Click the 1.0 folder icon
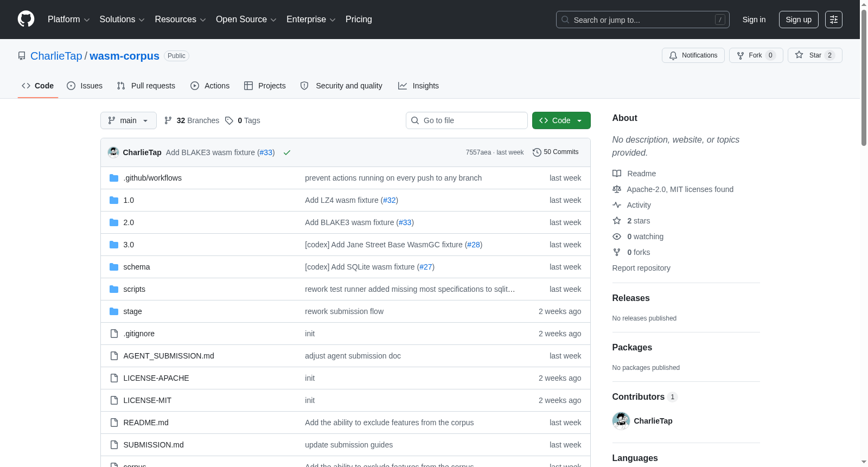Image resolution: width=868 pixels, height=467 pixels. click(114, 200)
